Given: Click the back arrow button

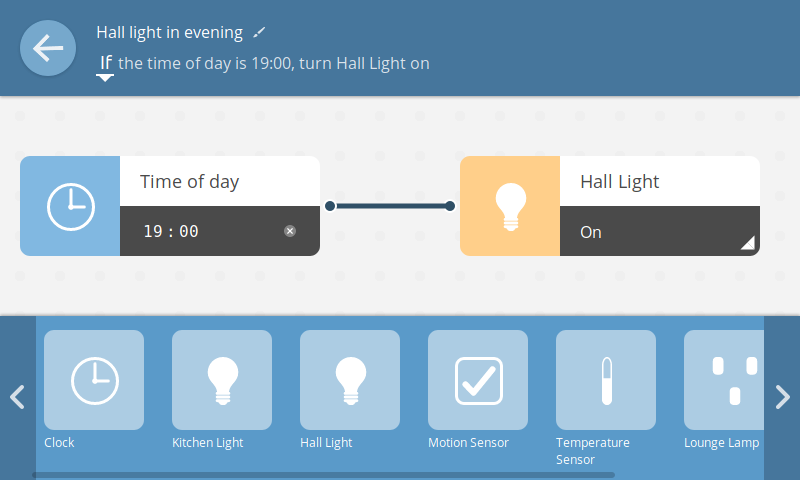Looking at the screenshot, I should [48, 48].
